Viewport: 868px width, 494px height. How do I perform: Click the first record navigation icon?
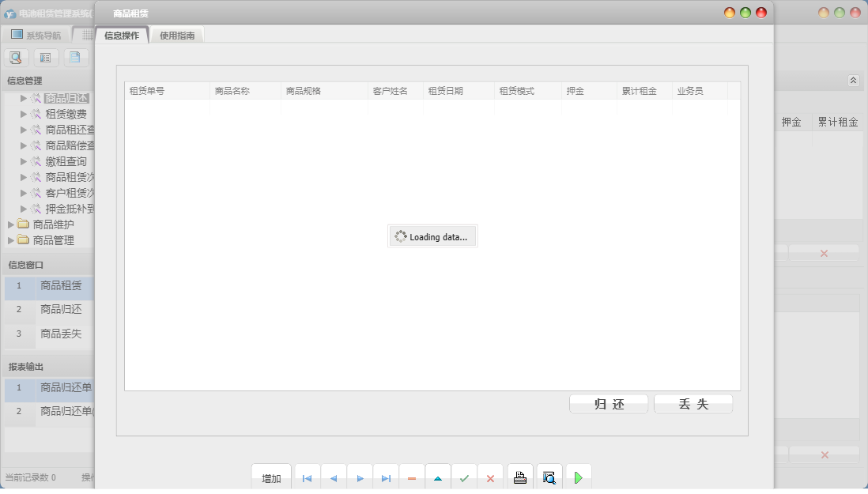(x=308, y=478)
